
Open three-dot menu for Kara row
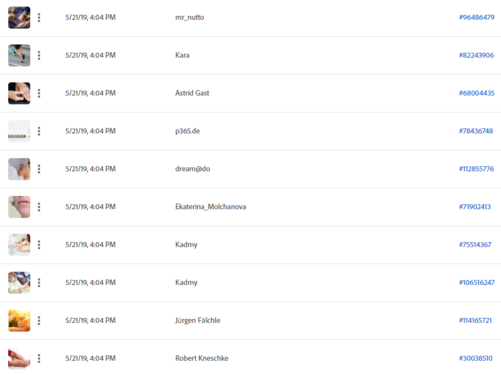pos(39,55)
